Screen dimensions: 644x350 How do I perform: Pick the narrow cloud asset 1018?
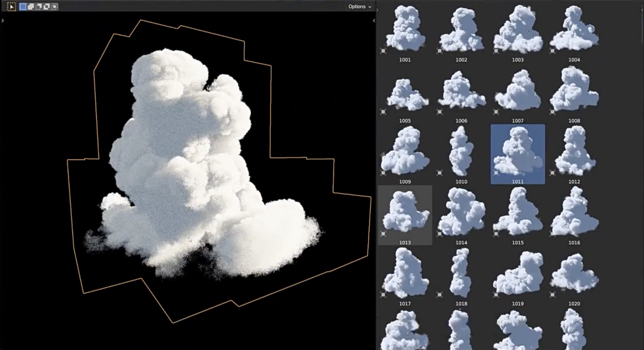click(461, 272)
